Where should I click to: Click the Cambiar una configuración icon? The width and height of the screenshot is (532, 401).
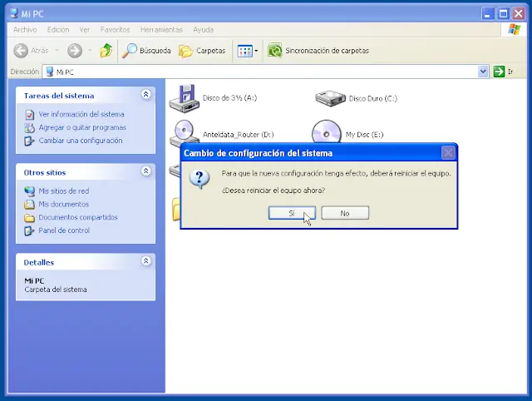point(30,141)
